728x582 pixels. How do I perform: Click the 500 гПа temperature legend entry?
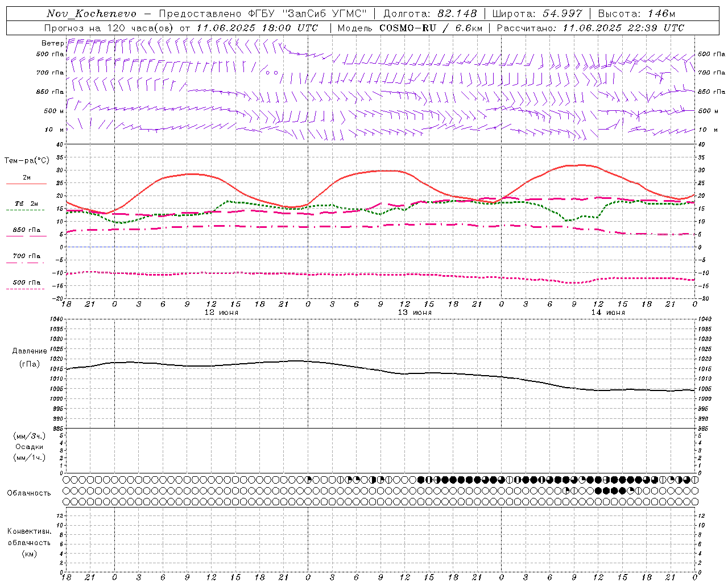pos(27,282)
